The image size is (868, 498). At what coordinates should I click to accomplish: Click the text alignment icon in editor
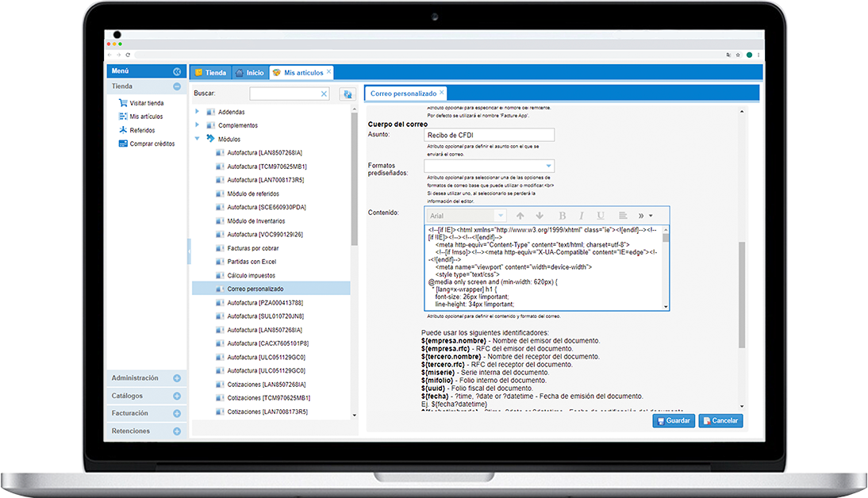tap(623, 216)
